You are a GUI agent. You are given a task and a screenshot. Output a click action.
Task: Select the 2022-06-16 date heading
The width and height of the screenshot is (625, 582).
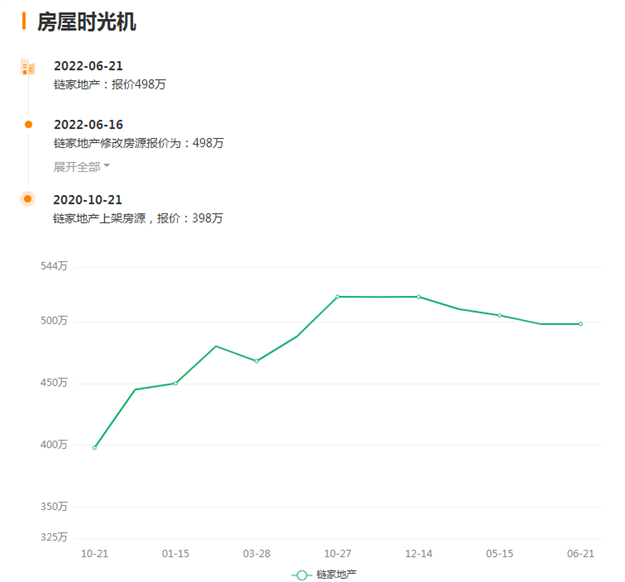point(88,125)
